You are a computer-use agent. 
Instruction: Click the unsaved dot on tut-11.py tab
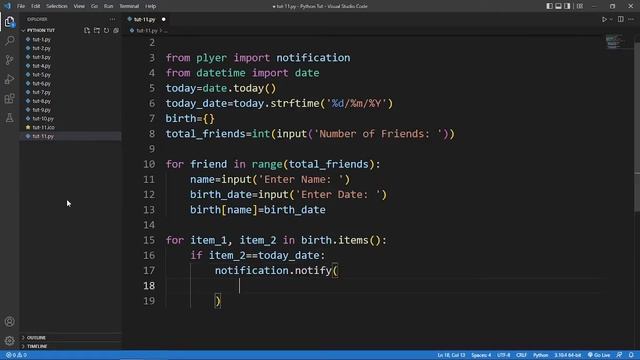tap(163, 19)
